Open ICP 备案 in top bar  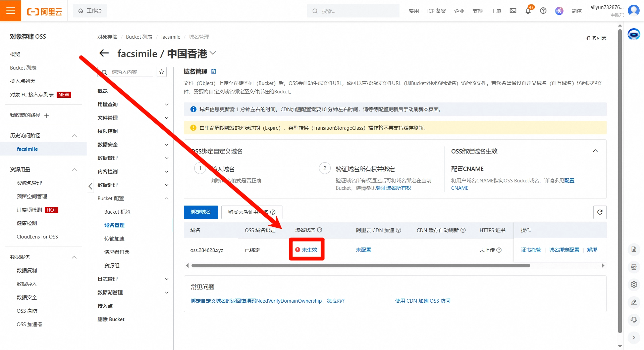coord(436,11)
